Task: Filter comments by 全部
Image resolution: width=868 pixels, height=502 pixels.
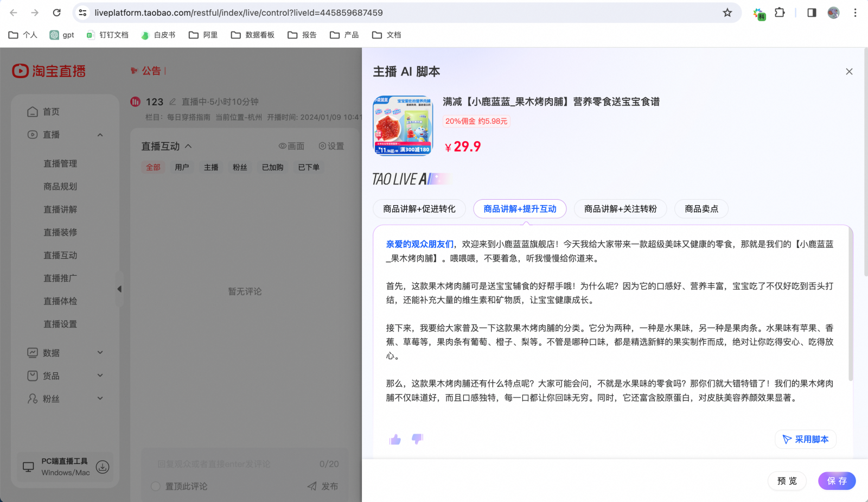Action: [x=153, y=167]
